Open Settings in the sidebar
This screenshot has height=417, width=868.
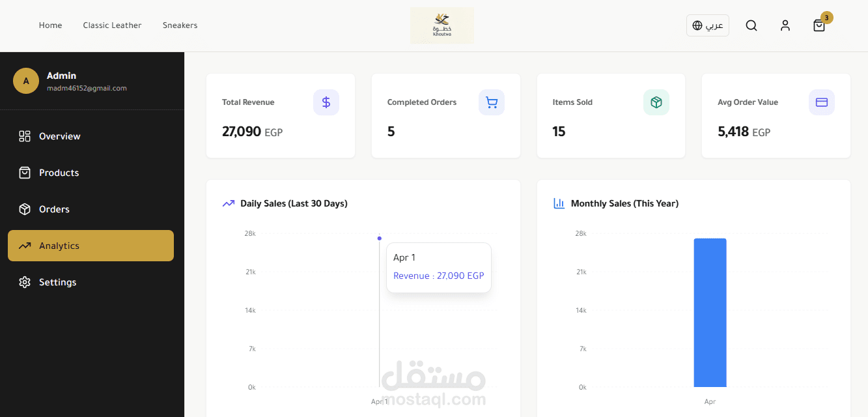[x=91, y=282]
